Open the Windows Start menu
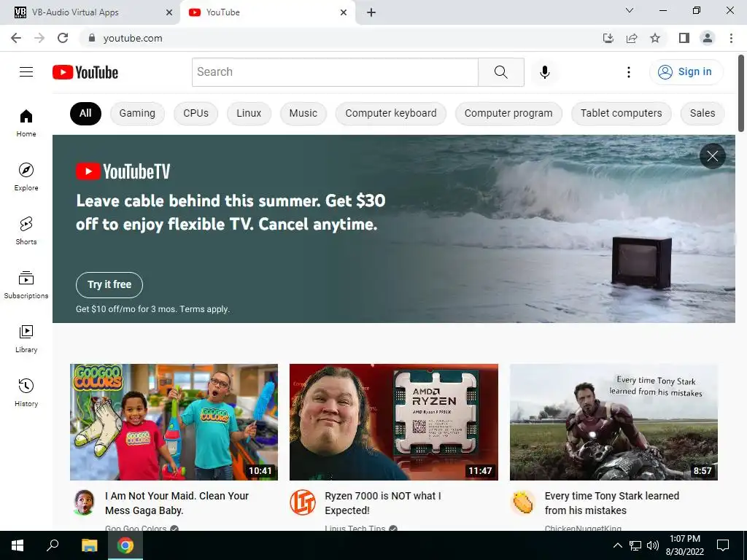 [x=18, y=545]
